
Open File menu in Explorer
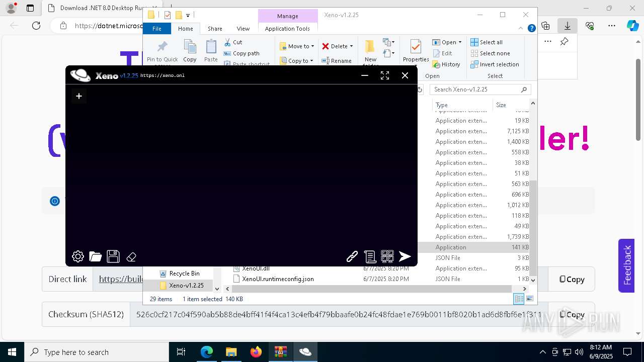coord(157,29)
